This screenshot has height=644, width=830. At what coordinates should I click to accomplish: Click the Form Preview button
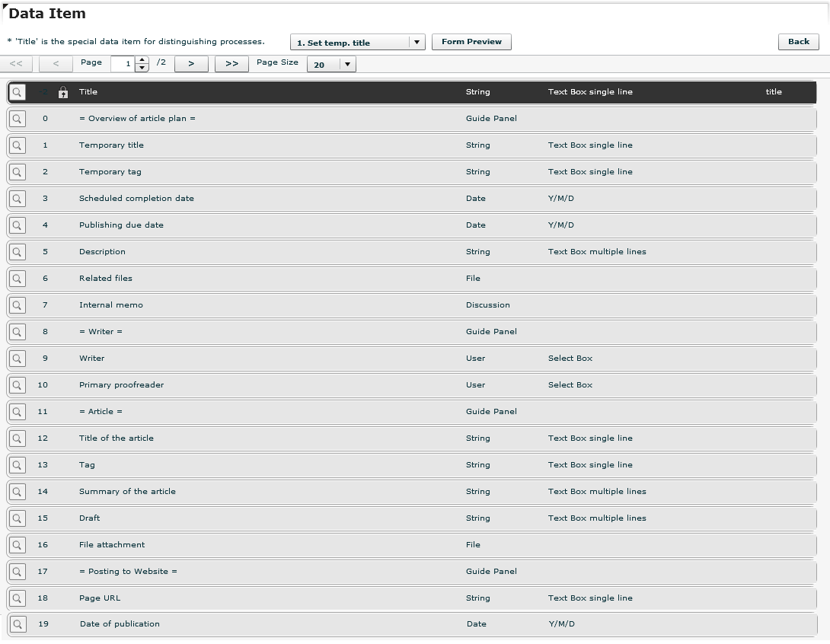(x=471, y=42)
